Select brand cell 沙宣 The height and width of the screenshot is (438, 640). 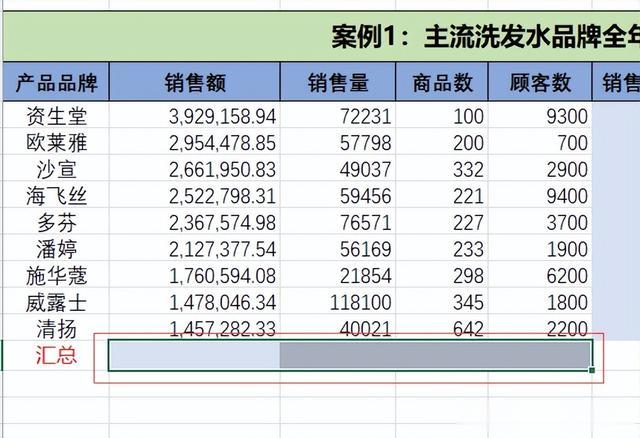[56, 169]
